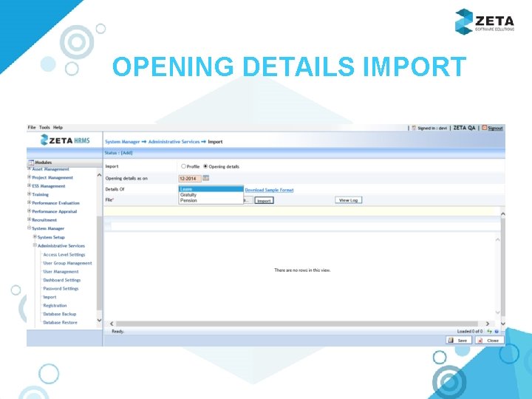Click the Close button
This screenshot has width=532, height=399.
(489, 341)
